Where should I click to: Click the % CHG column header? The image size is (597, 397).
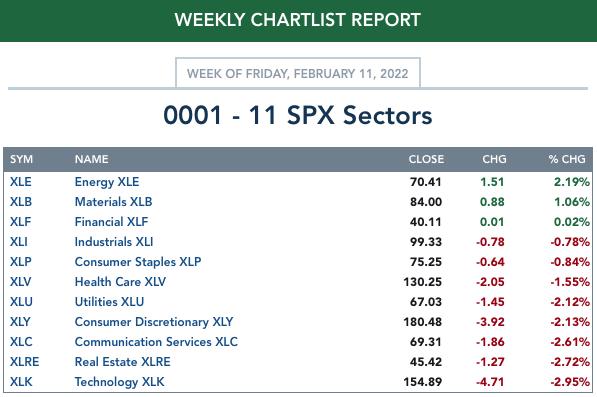(x=567, y=159)
